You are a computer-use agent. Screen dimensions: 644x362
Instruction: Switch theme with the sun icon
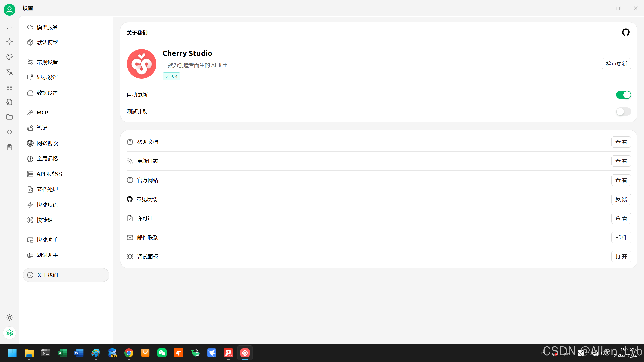(9, 318)
